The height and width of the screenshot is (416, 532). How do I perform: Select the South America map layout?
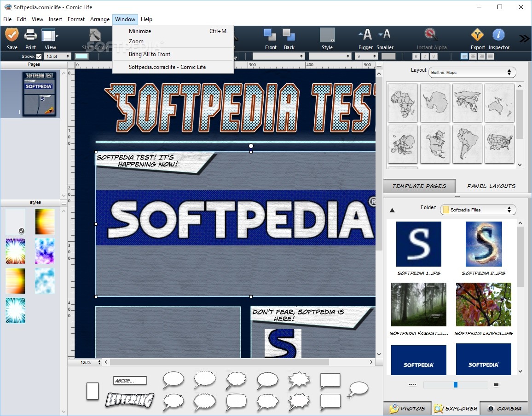[x=467, y=144]
